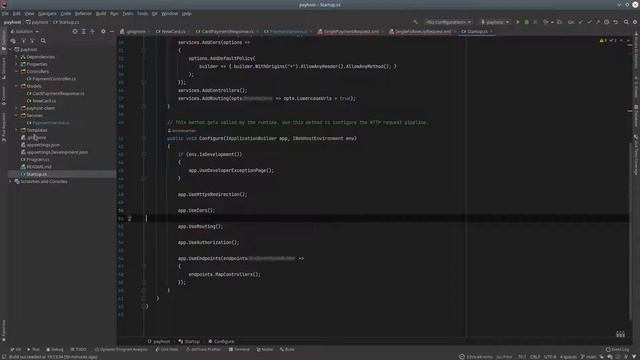Image resolution: width=640 pixels, height=360 pixels.
Task: Open the Edit menu
Action: (x=17, y=13)
